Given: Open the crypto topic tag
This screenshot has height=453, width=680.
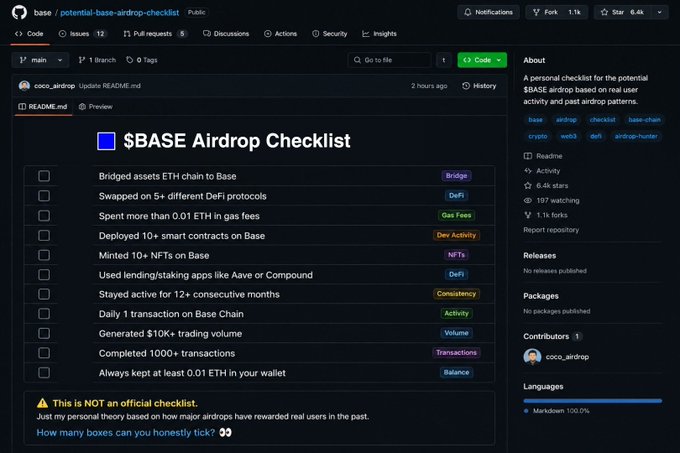Looking at the screenshot, I should (538, 136).
